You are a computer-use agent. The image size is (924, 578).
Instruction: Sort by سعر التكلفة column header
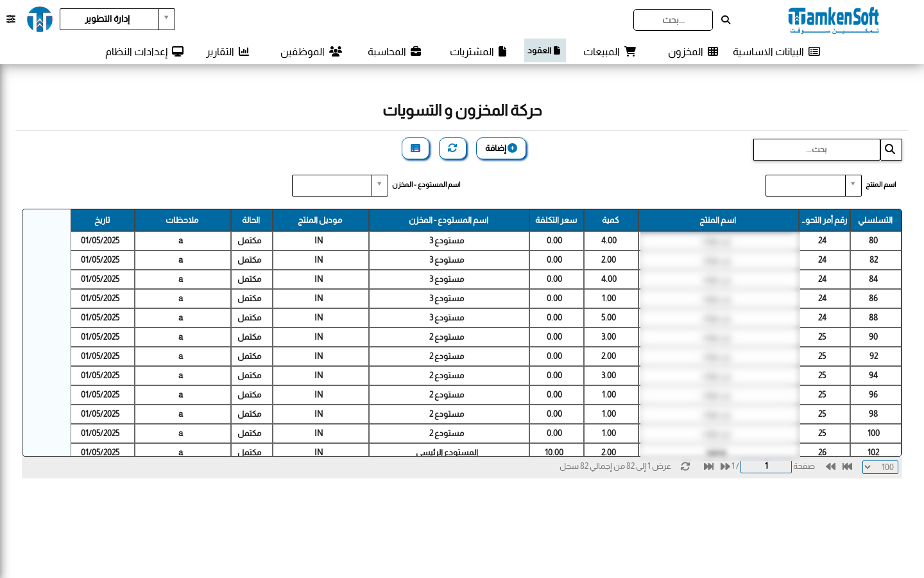click(x=556, y=220)
